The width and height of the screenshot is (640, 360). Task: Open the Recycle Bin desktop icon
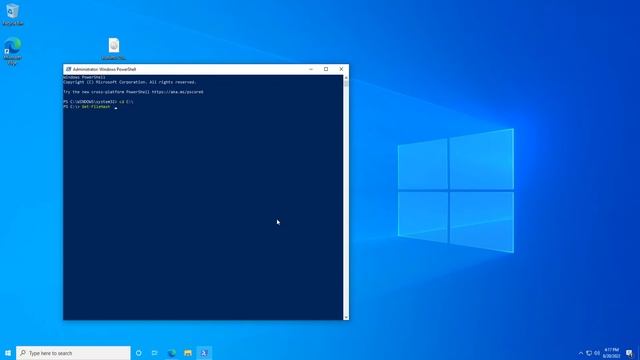tap(13, 14)
